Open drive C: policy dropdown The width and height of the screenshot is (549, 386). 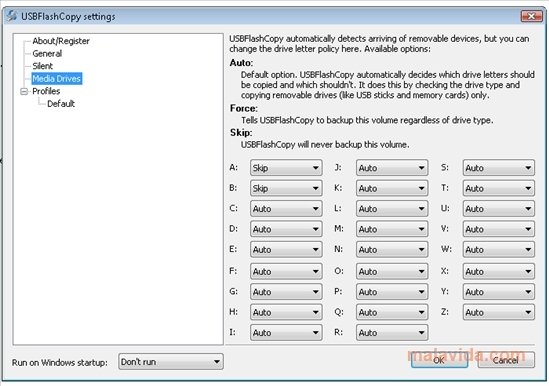pyautogui.click(x=286, y=208)
